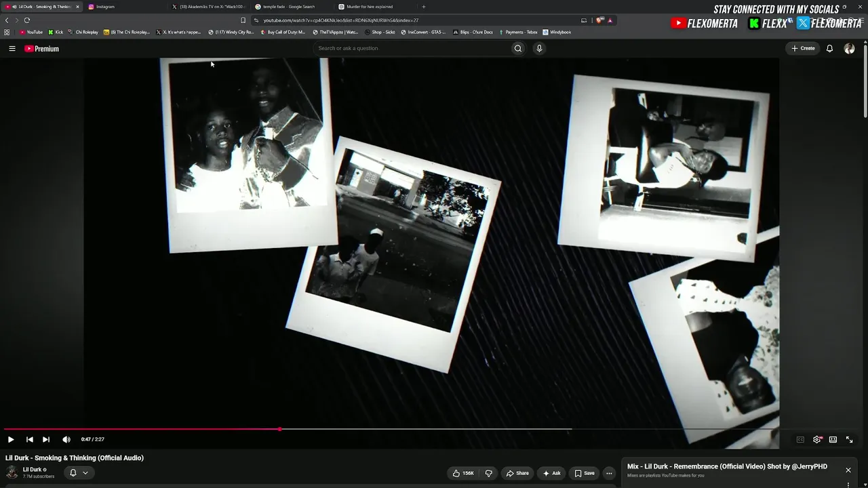Open Blips - Cfure Docs bookmark
868x488 pixels.
[x=473, y=32]
